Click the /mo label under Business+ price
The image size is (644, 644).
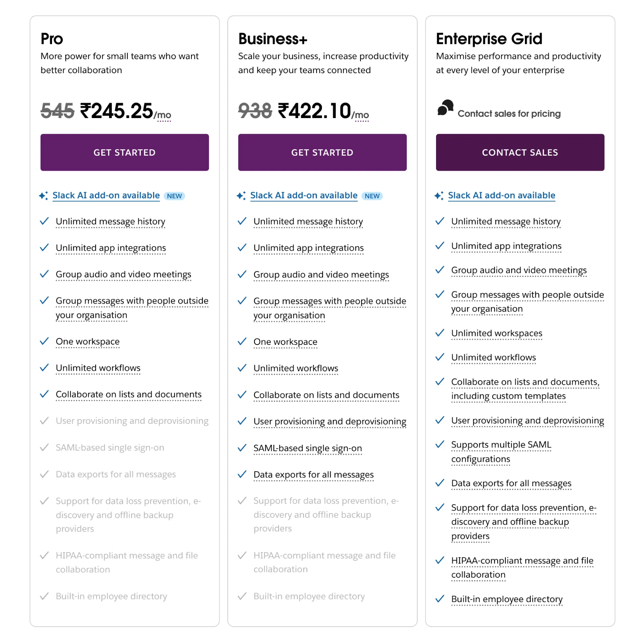tap(360, 115)
